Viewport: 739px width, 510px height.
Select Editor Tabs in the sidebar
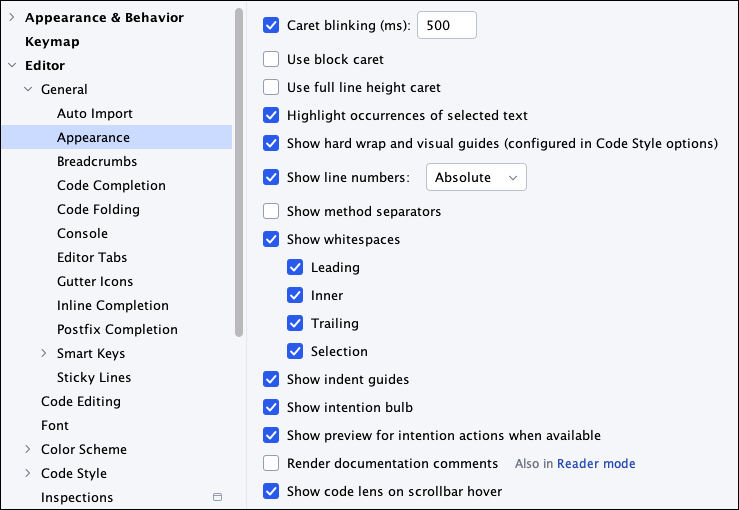pos(92,257)
